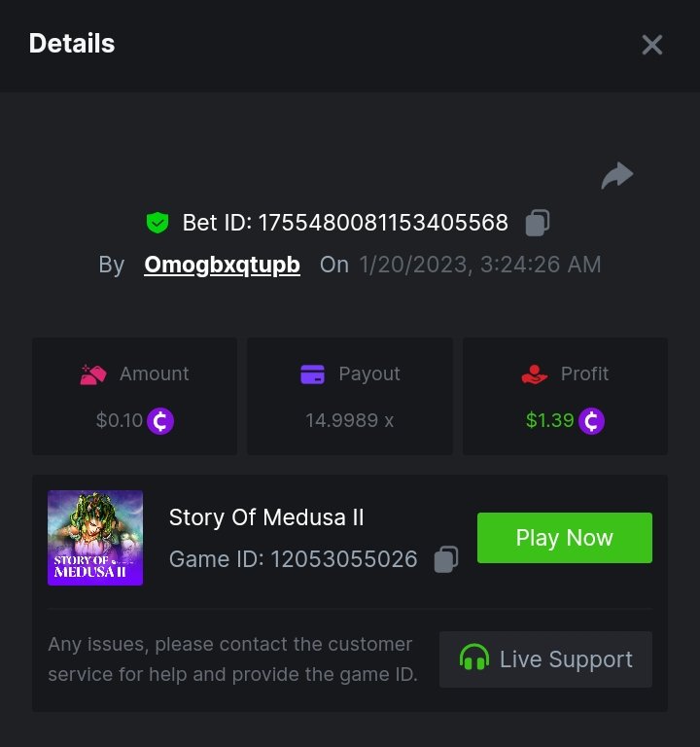Screen dimensions: 700x747
Task: Copy the Game ID number
Action: point(446,559)
